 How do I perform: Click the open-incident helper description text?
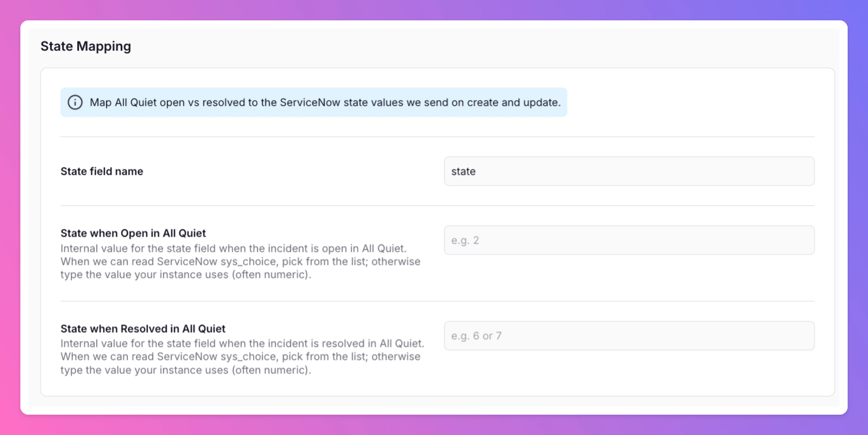240,261
